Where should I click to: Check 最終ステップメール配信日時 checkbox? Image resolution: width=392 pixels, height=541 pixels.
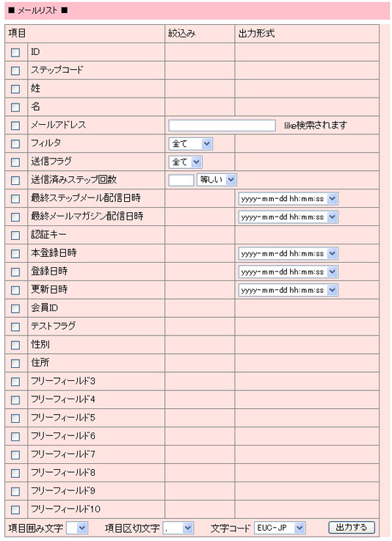(x=15, y=199)
